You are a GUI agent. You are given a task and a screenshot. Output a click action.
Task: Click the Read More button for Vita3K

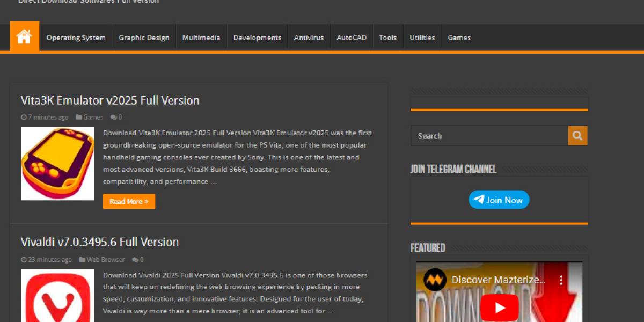[129, 202]
